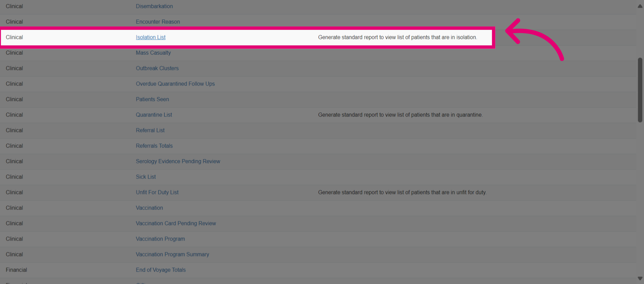This screenshot has height=284, width=644.
Task: Open the Mass Casualty report
Action: (153, 53)
